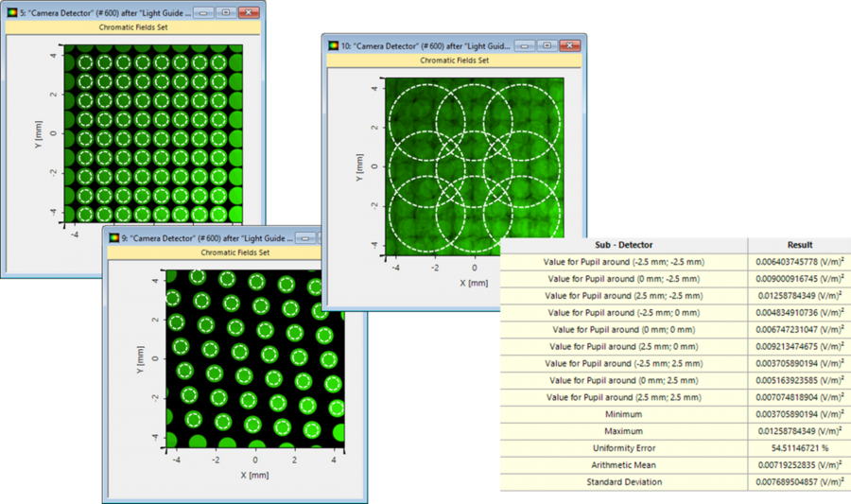Click the color-map icon in window 9's title bar
Viewport: 851px width, 504px height.
tap(113, 238)
